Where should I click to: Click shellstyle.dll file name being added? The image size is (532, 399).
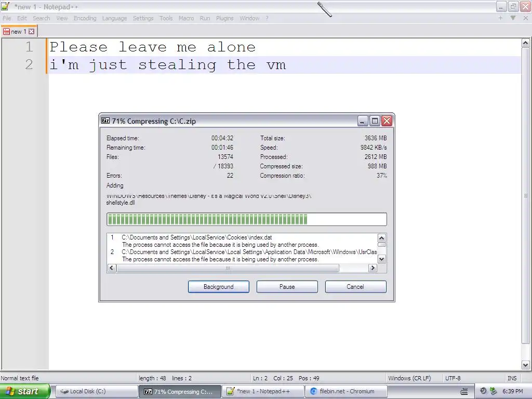(x=121, y=203)
